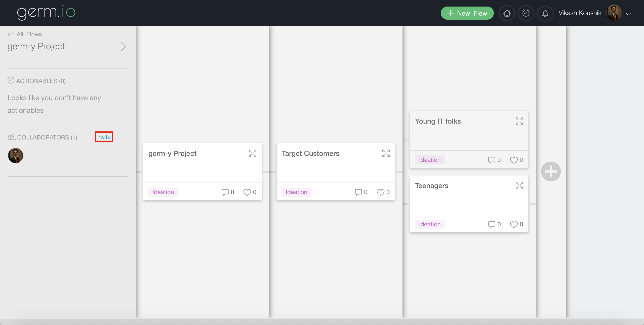
Task: Expand germ-y Project sidebar chevron
Action: (x=123, y=47)
